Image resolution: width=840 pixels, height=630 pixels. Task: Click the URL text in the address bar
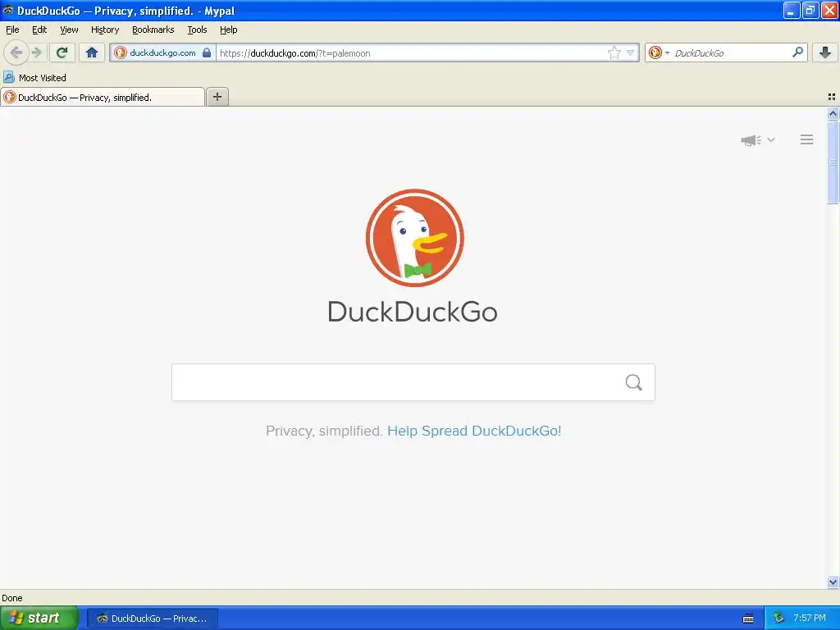click(294, 53)
